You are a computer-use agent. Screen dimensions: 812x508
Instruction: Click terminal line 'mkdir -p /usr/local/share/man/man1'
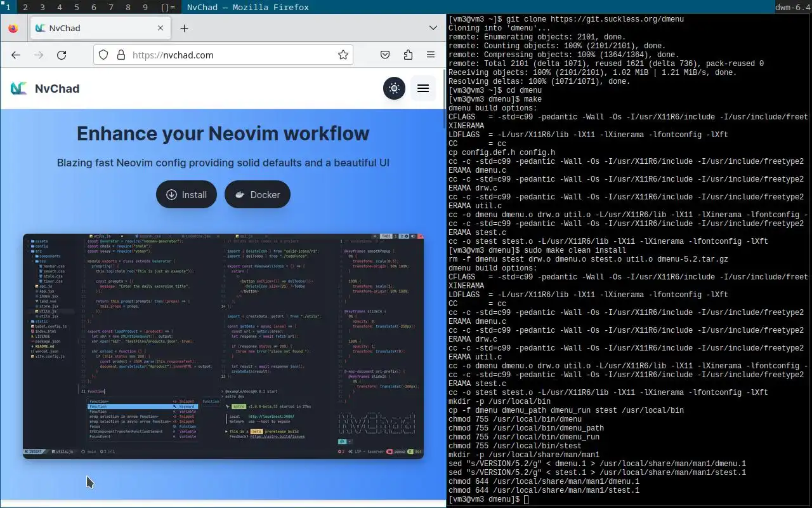point(524,455)
